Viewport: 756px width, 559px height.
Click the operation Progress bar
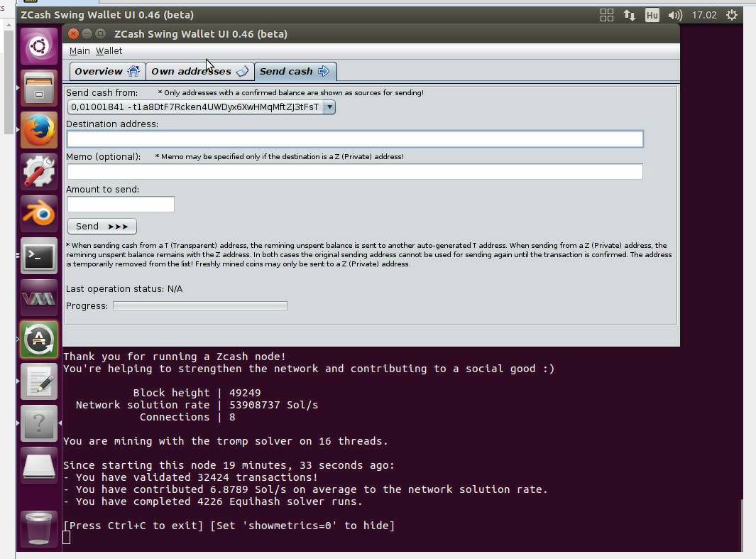pos(200,306)
